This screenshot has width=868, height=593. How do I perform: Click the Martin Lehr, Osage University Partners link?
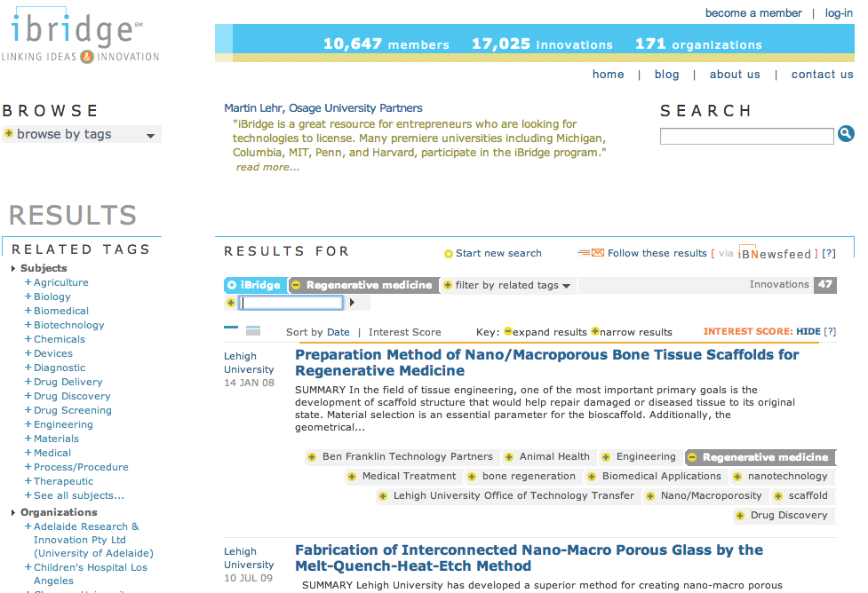tap(323, 108)
